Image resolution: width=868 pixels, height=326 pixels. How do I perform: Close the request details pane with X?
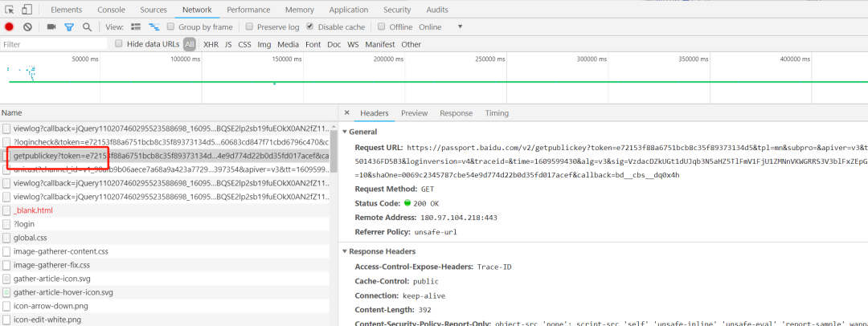point(346,113)
